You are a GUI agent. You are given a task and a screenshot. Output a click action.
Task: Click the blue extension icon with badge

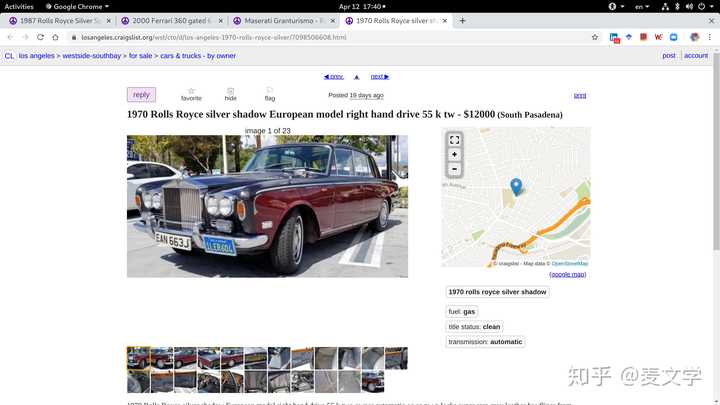click(x=614, y=38)
